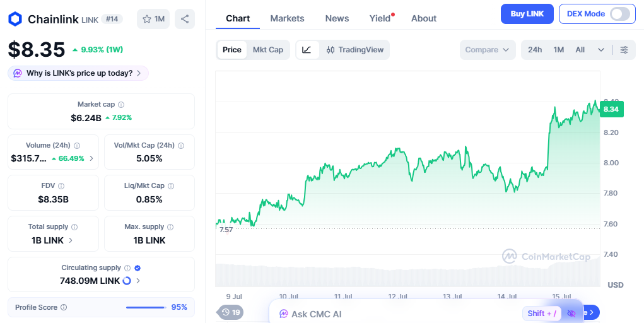Viewport: 644px width, 323px height.
Task: Select the 24h time range
Action: 535,50
